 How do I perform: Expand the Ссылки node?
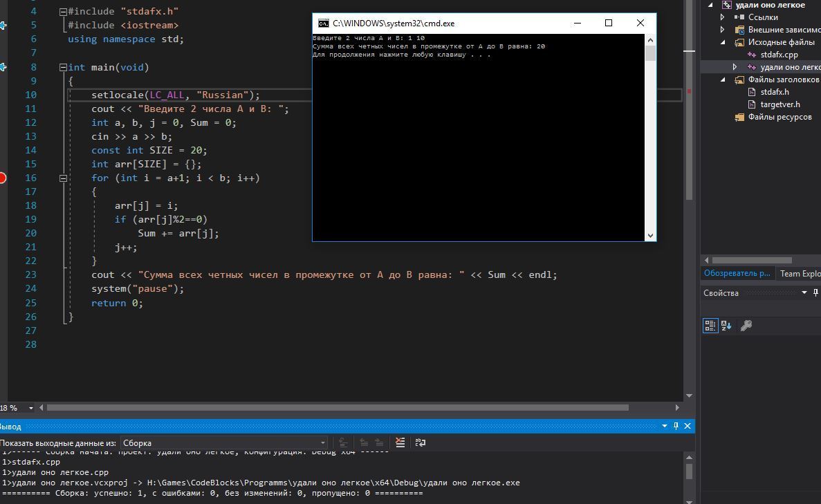coord(723,17)
